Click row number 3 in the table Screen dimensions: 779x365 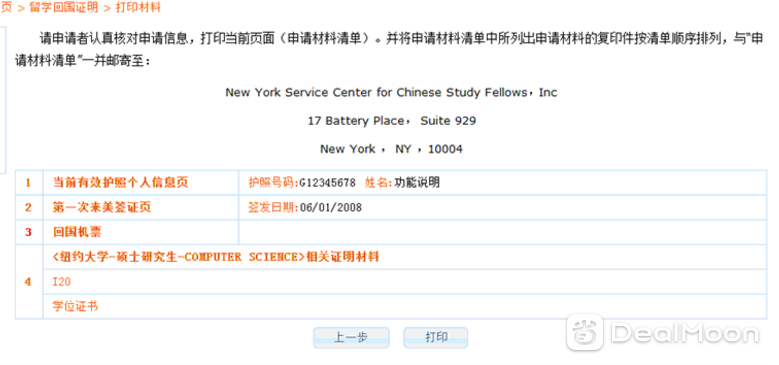[28, 232]
